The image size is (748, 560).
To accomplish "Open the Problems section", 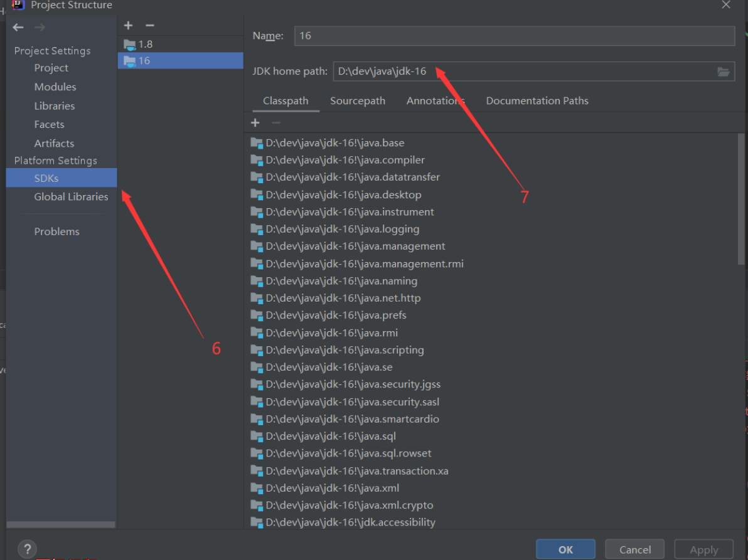I will coord(56,231).
